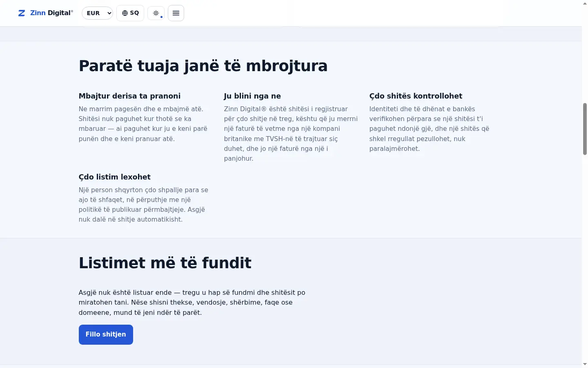Open the SQ language selector
Image resolution: width=588 pixels, height=368 pixels.
click(x=130, y=13)
